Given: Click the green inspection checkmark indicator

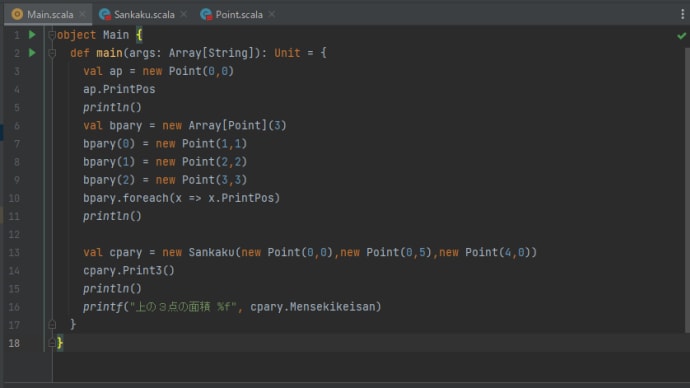Looking at the screenshot, I should [682, 36].
